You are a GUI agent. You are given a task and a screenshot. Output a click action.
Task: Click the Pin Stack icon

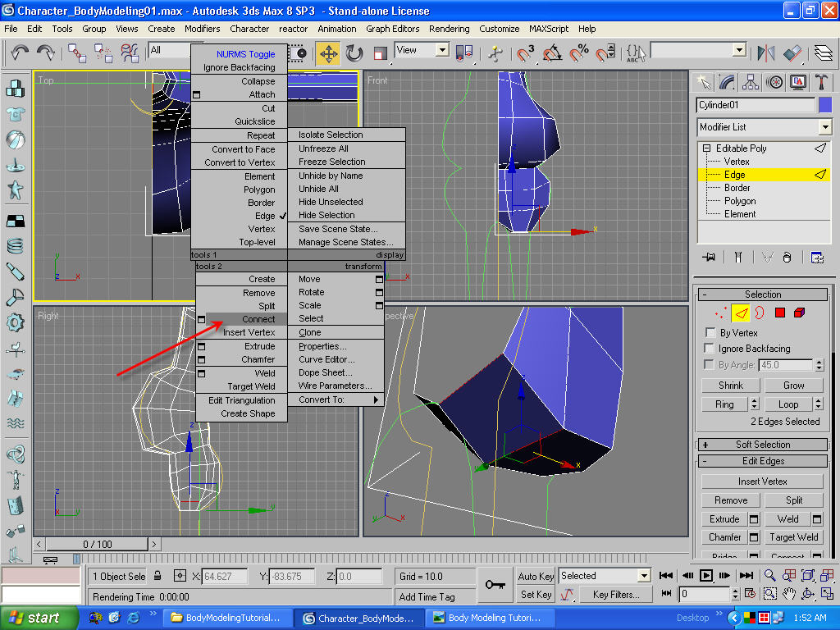point(708,257)
